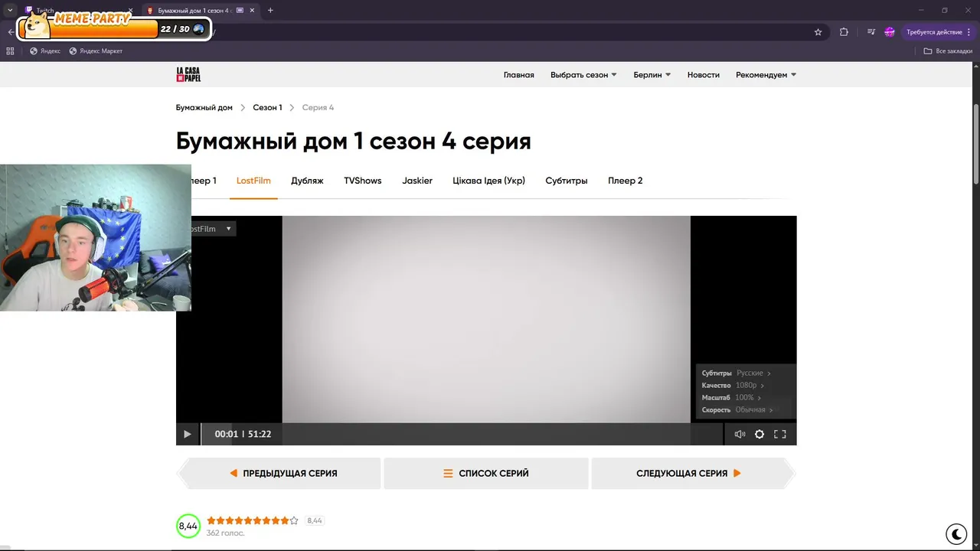Click the Серия 4 breadcrumb text
This screenshot has height=551, width=980.
click(318, 108)
